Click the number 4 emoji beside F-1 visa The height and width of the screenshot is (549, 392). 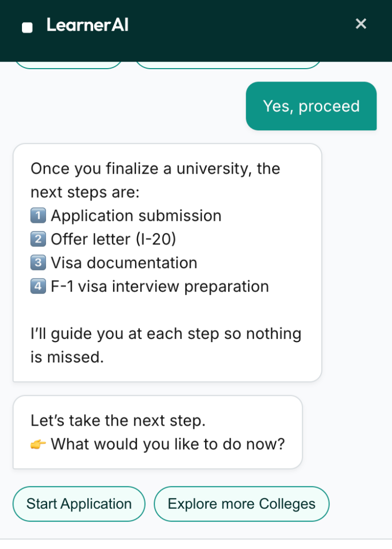(38, 287)
